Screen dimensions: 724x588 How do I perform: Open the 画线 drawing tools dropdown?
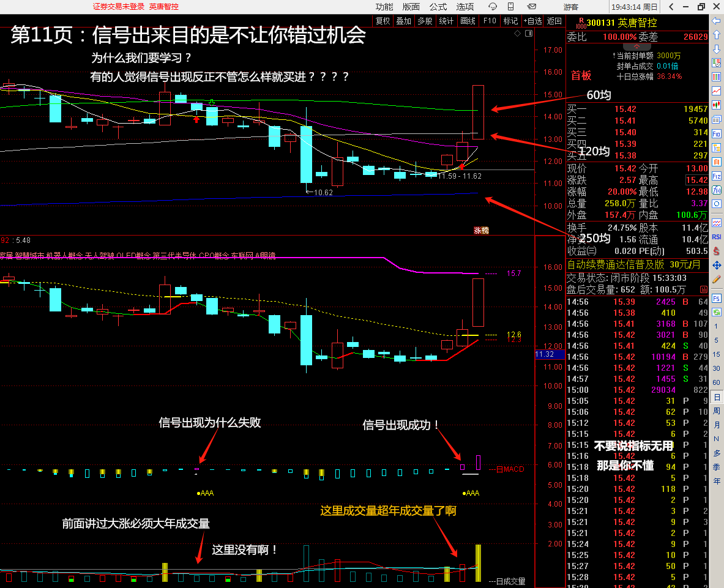click(x=468, y=21)
